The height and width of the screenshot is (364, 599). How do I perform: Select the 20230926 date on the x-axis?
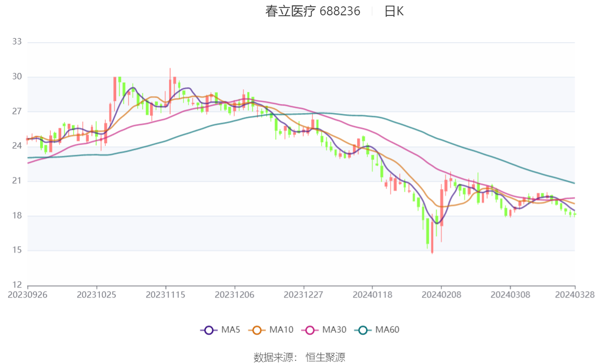[27, 295]
